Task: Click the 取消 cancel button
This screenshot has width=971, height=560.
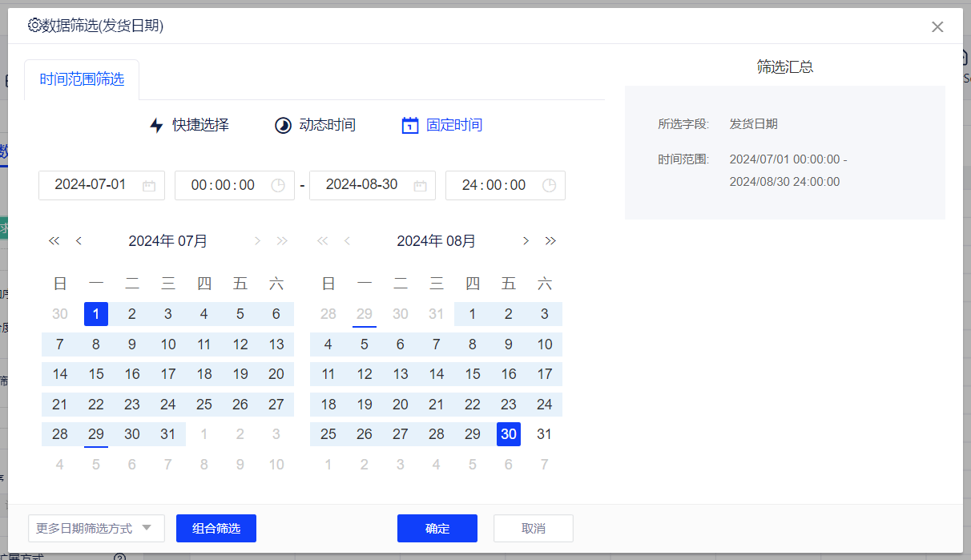Action: [x=534, y=529]
